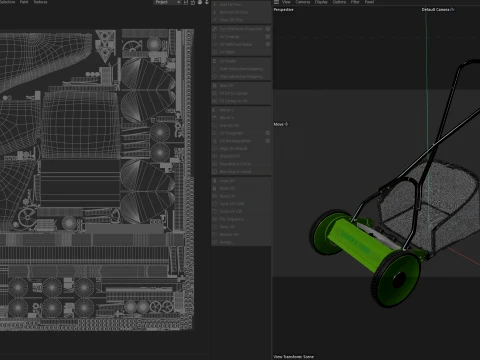Image resolution: width=480 pixels, height=360 pixels.
Task: Click Boundary to Circle command
Action: pyautogui.click(x=241, y=164)
